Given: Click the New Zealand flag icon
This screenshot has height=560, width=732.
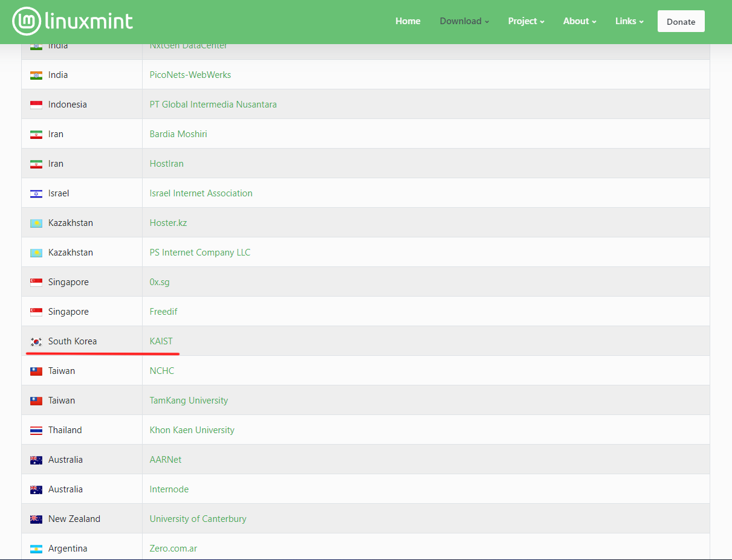Looking at the screenshot, I should click(x=36, y=520).
